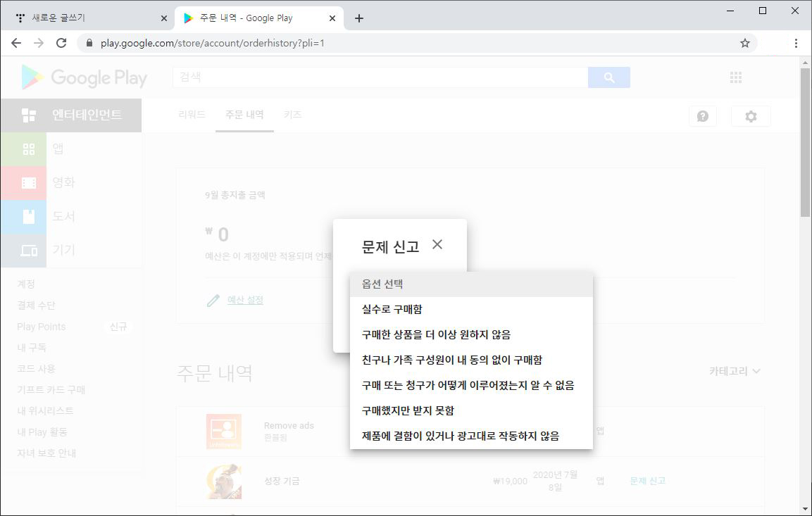Switch to the 키즈 tab
Image resolution: width=812 pixels, height=516 pixels.
pyautogui.click(x=292, y=114)
